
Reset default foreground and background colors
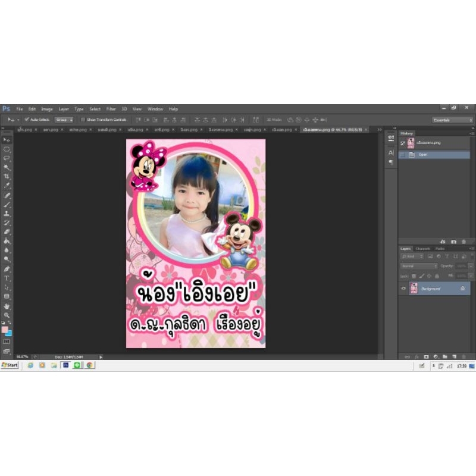[3, 322]
